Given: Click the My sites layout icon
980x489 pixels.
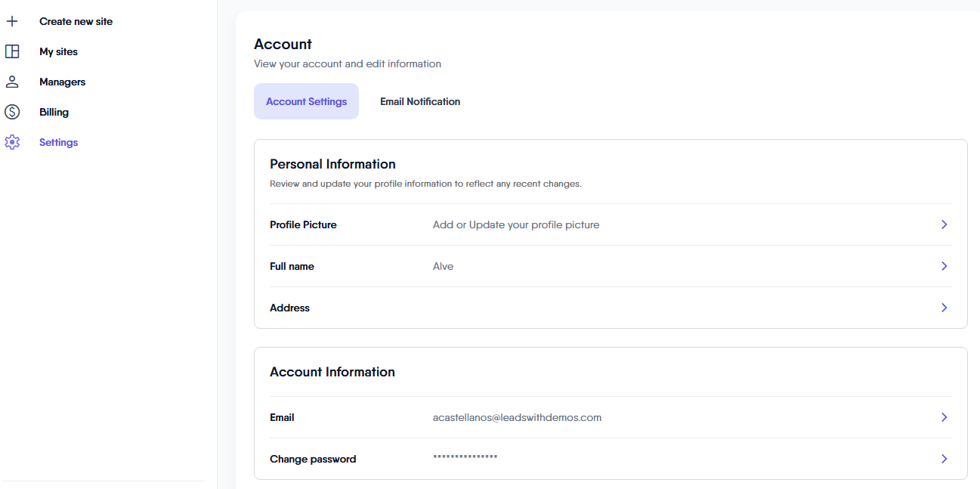Looking at the screenshot, I should (x=12, y=51).
